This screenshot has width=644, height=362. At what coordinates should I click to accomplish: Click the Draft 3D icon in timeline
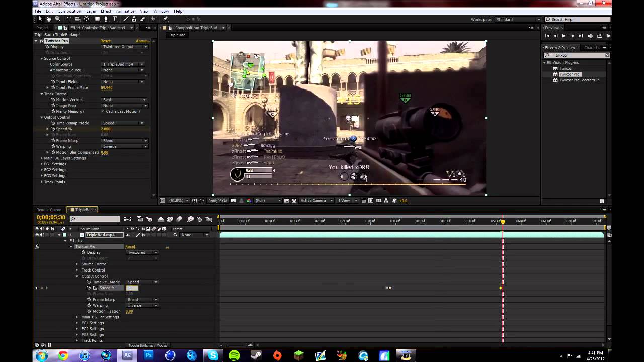tap(149, 219)
